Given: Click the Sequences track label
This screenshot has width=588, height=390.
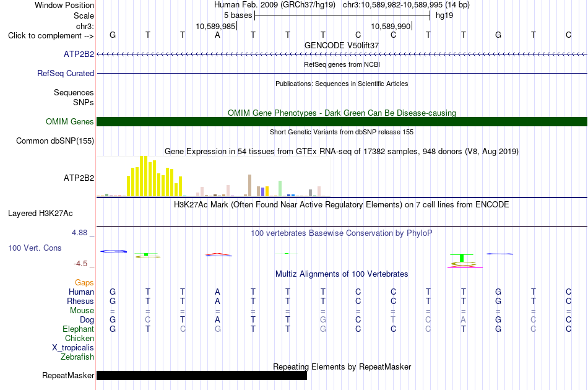Looking at the screenshot, I should pyautogui.click(x=74, y=93).
